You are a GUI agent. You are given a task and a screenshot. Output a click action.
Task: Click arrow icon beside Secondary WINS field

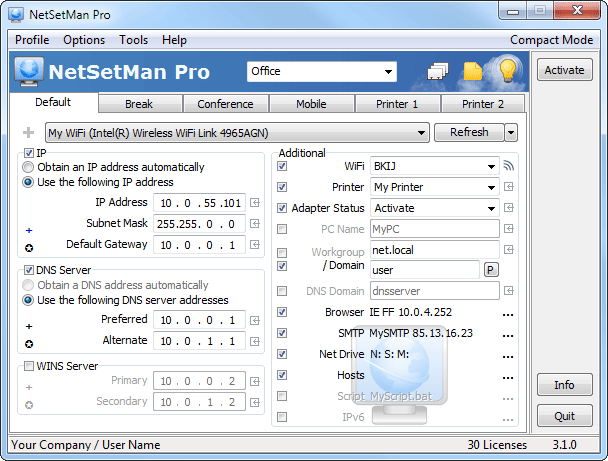coord(255,402)
